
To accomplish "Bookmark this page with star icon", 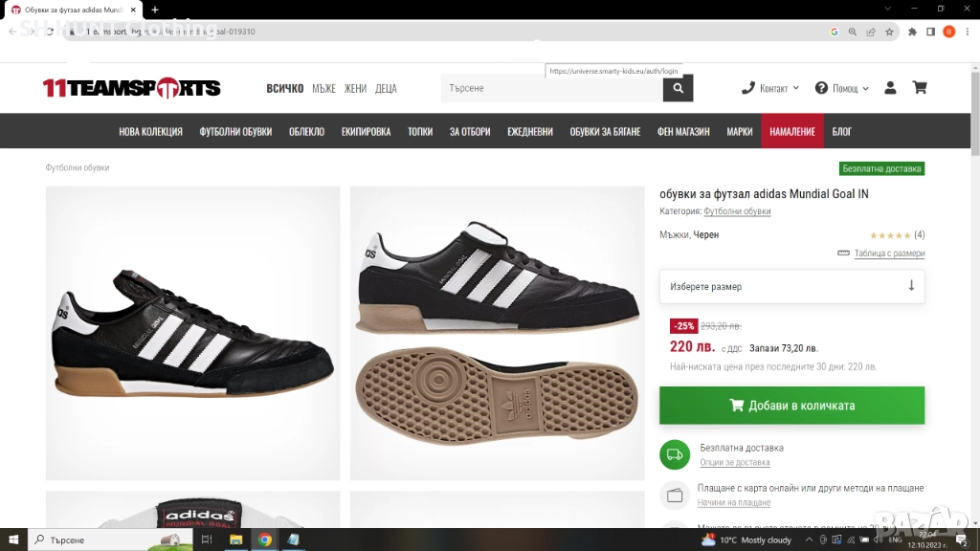I will click(889, 32).
